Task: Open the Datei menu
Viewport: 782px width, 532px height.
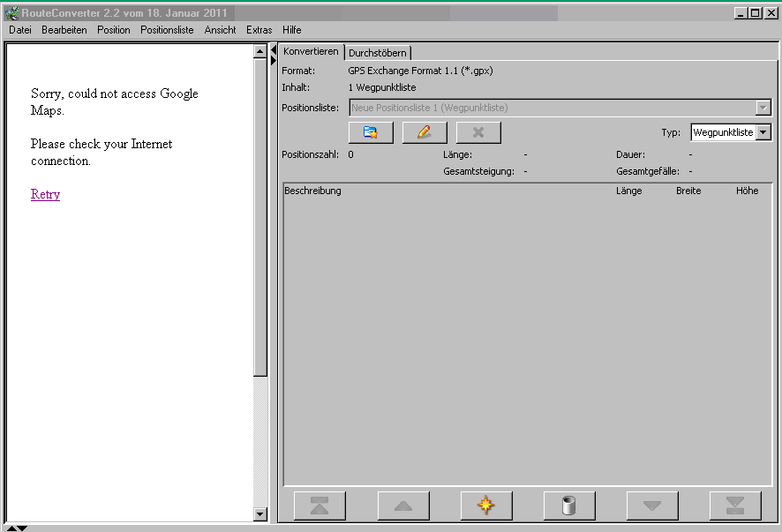Action: pos(20,30)
